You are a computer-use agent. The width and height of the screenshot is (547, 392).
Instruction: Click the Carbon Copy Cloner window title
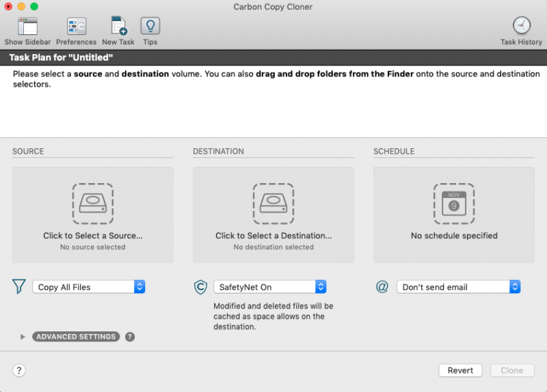click(x=273, y=7)
